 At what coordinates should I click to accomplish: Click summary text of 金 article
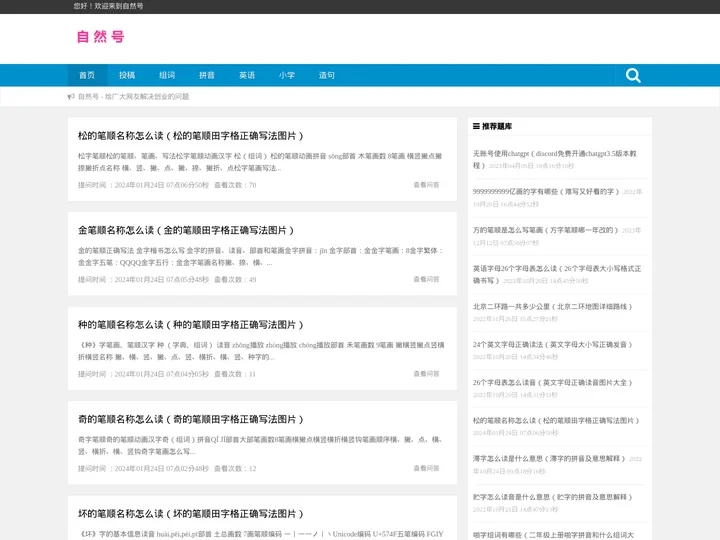260,257
